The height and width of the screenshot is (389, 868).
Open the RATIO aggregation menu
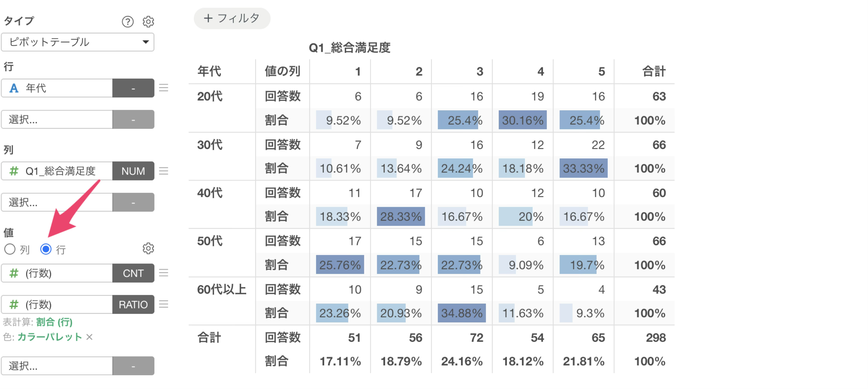(133, 304)
